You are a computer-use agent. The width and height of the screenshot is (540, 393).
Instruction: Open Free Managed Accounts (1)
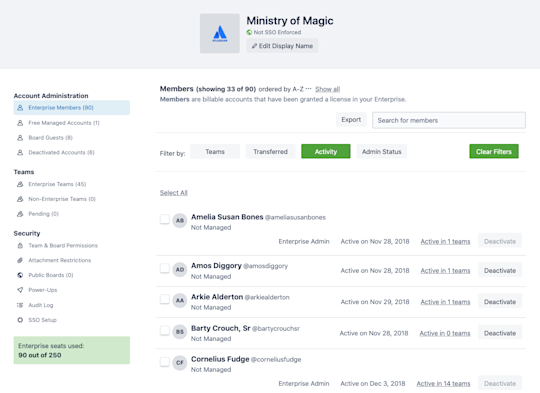[64, 123]
